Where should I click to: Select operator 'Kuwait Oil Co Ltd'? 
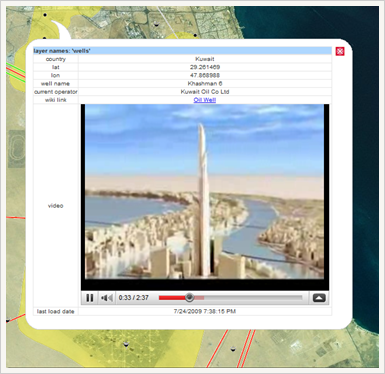205,92
